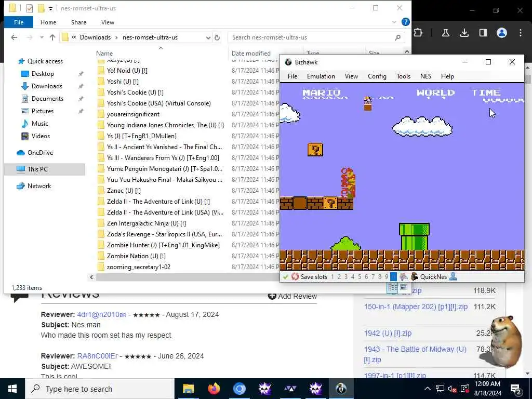Refresh the nes-romset-ultra-us folder
This screenshot has width=532, height=399.
point(217,37)
